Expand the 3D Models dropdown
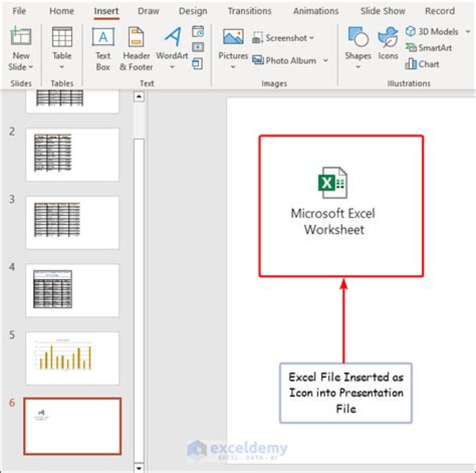 pyautogui.click(x=467, y=32)
